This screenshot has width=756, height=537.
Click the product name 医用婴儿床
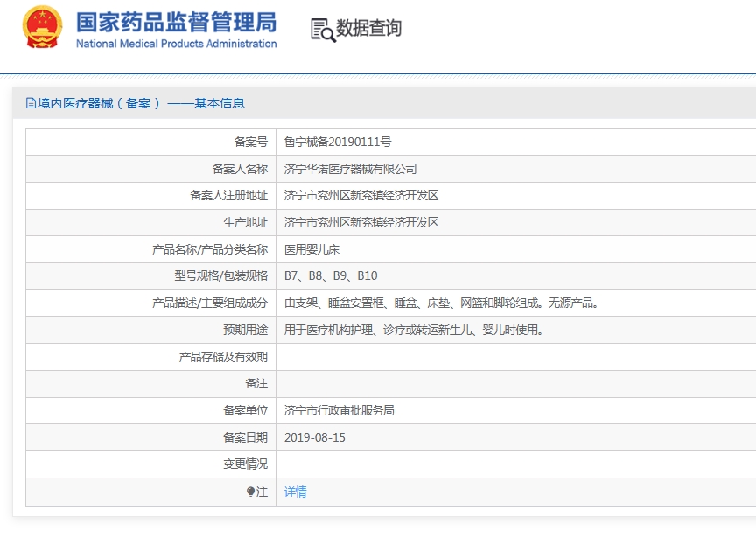tap(311, 249)
